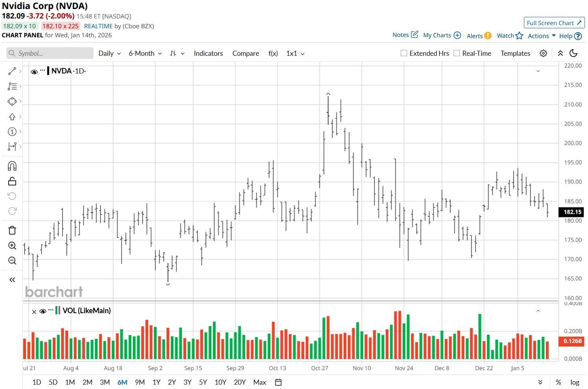Open the My Charts link

tap(442, 35)
